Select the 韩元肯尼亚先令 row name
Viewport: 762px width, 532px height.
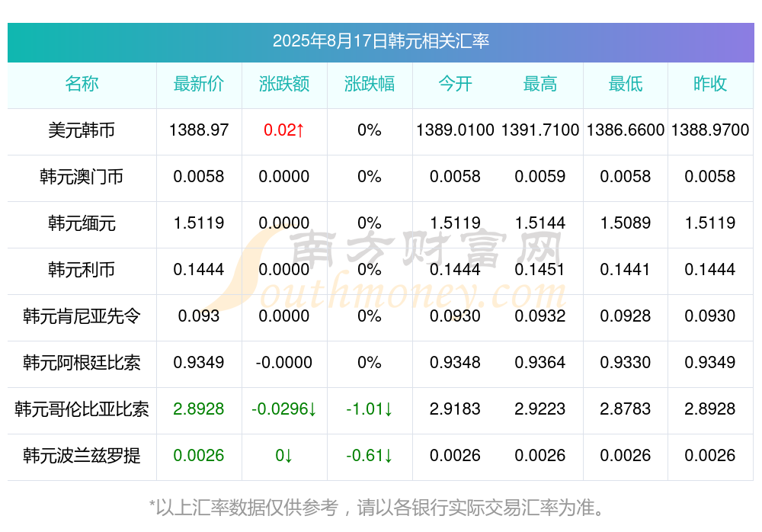pyautogui.click(x=82, y=316)
